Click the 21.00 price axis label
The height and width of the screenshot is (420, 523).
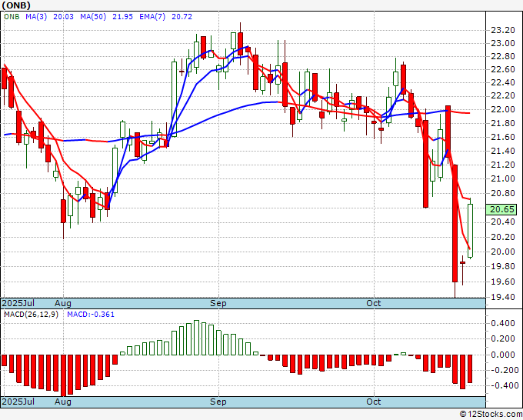click(x=503, y=178)
